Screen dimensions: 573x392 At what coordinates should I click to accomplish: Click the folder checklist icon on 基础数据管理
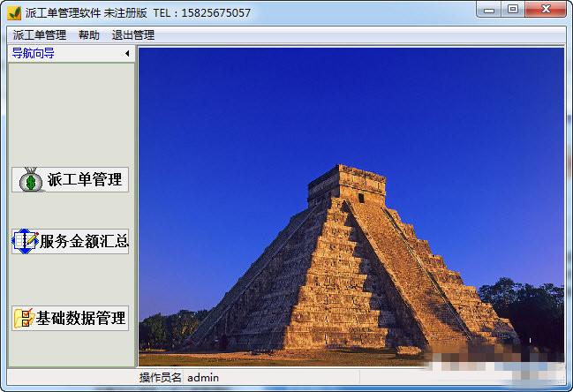pos(24,318)
